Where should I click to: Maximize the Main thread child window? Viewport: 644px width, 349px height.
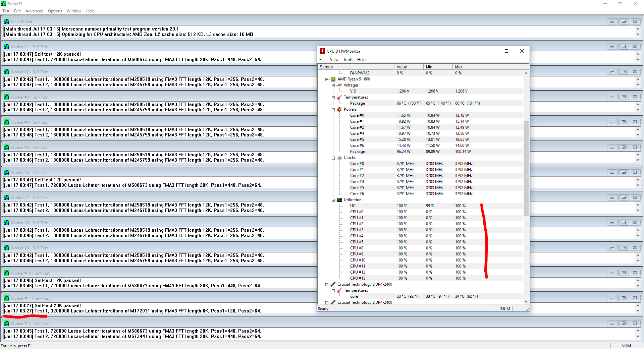coord(624,21)
